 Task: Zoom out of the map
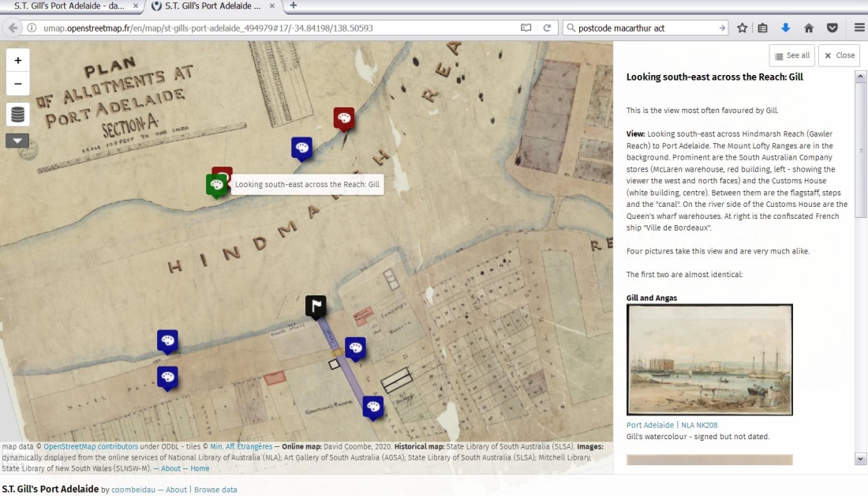point(17,84)
